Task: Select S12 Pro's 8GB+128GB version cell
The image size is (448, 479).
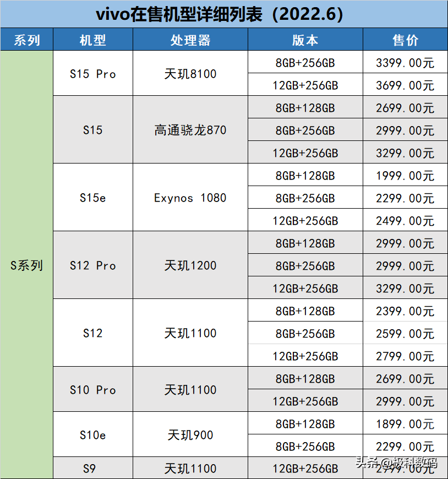Action: [305, 243]
